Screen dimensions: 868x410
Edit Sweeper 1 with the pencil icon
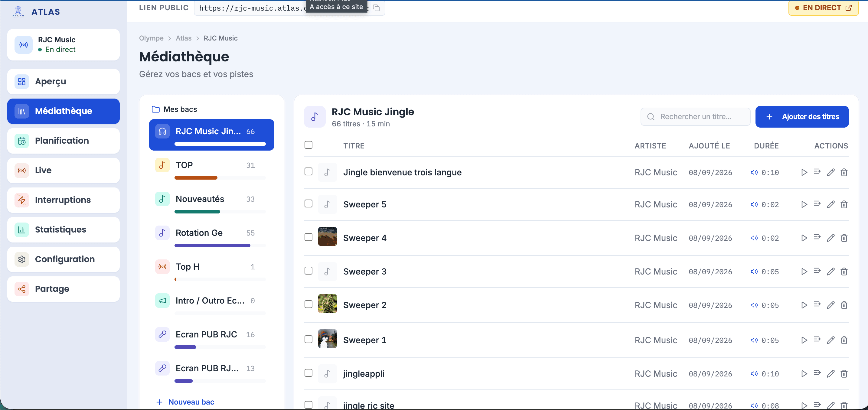pyautogui.click(x=830, y=340)
